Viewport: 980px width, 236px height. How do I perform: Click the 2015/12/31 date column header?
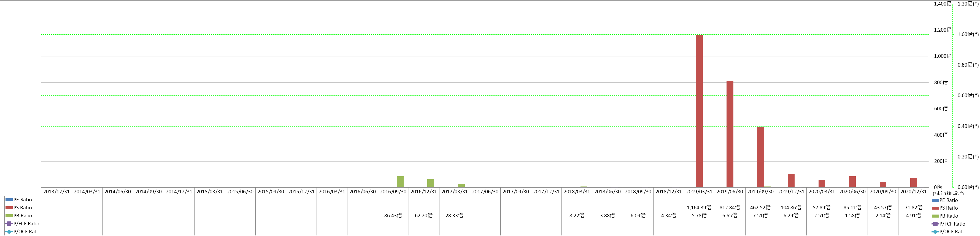click(301, 191)
